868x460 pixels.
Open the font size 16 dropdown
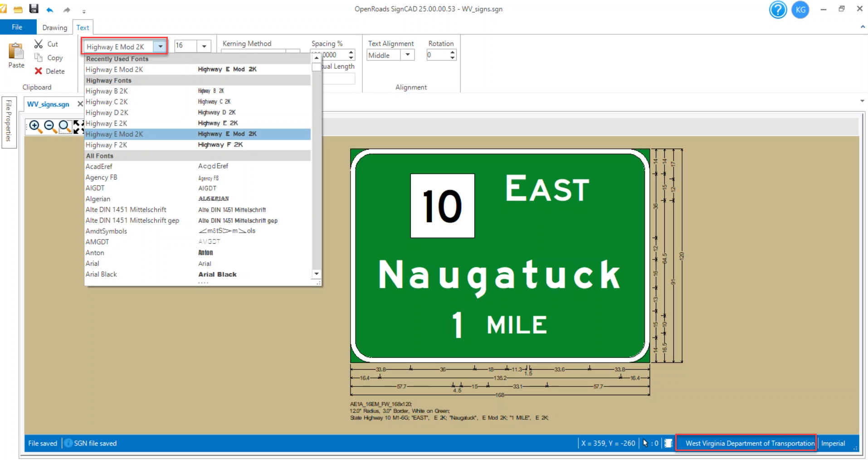204,46
